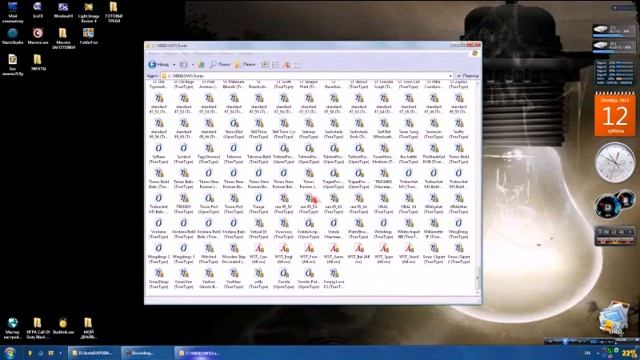Select the Tunga font file
The image size is (640, 360).
pos(259,204)
